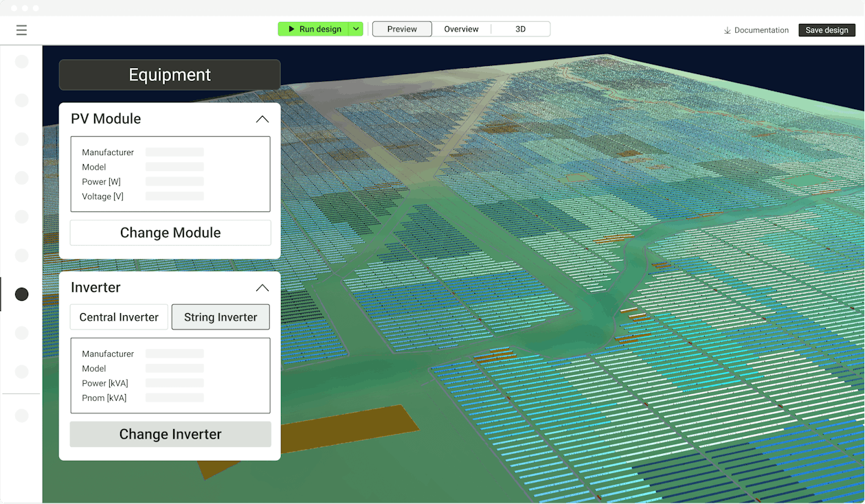Screen dimensions: 865x504
Task: Select the active step in the left stepper
Action: (x=21, y=294)
